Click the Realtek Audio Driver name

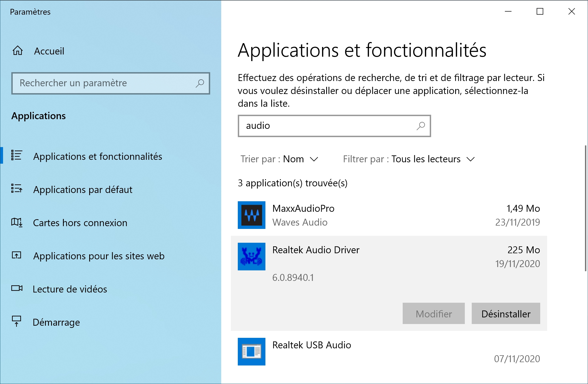pos(316,250)
